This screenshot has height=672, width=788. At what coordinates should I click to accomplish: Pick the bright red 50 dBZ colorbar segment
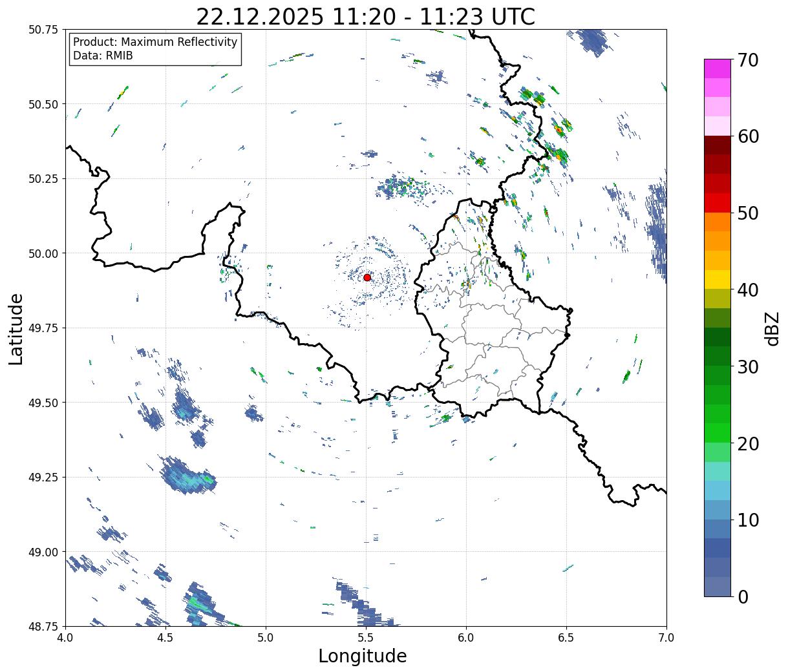point(718,203)
